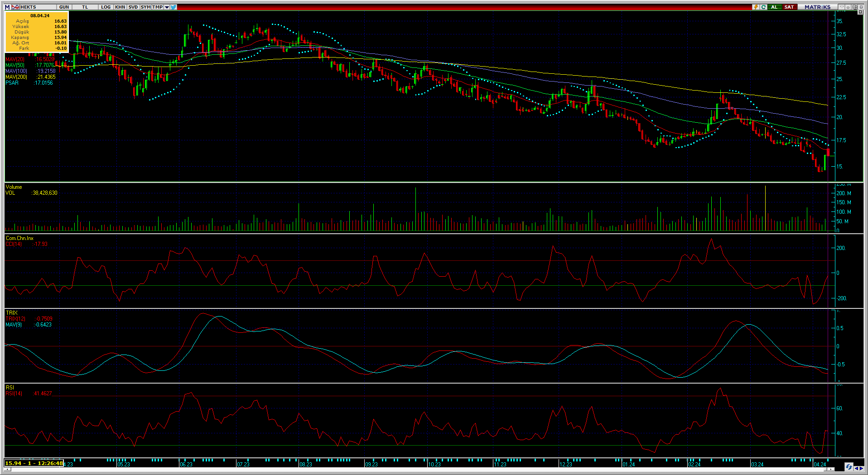Select the CCI(14) indicator label

point(14,244)
